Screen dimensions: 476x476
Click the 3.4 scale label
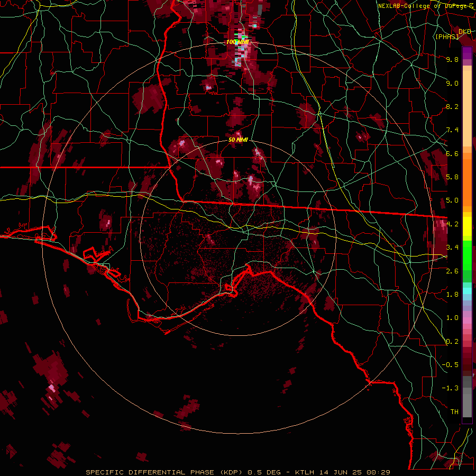point(452,248)
